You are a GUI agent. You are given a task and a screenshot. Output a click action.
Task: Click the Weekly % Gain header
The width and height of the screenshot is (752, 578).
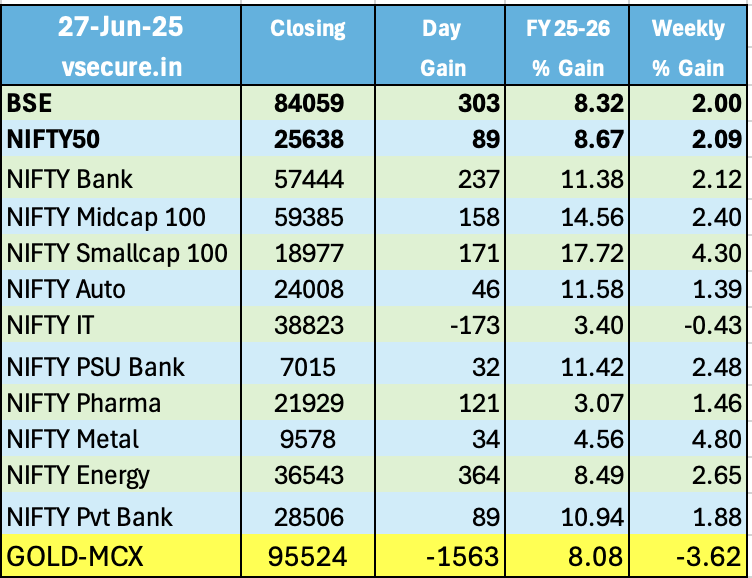click(688, 47)
